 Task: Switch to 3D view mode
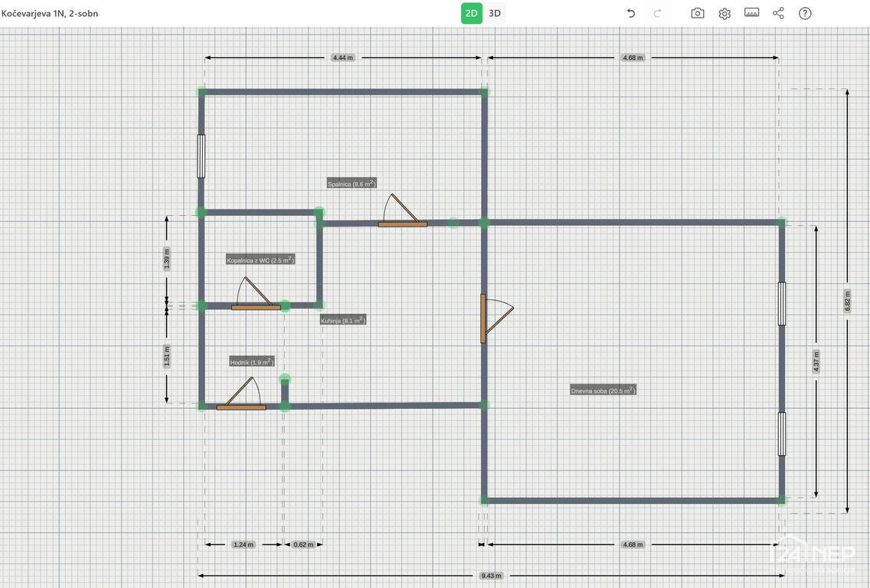(x=496, y=13)
